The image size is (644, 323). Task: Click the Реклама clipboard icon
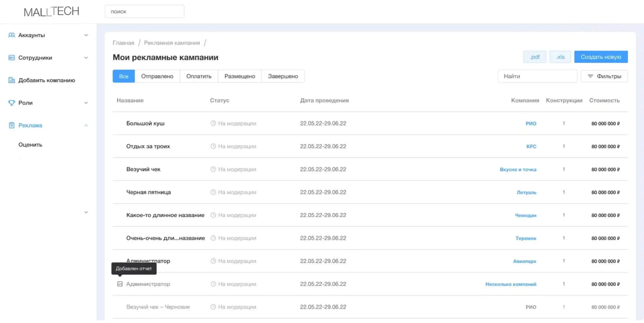[x=12, y=125]
